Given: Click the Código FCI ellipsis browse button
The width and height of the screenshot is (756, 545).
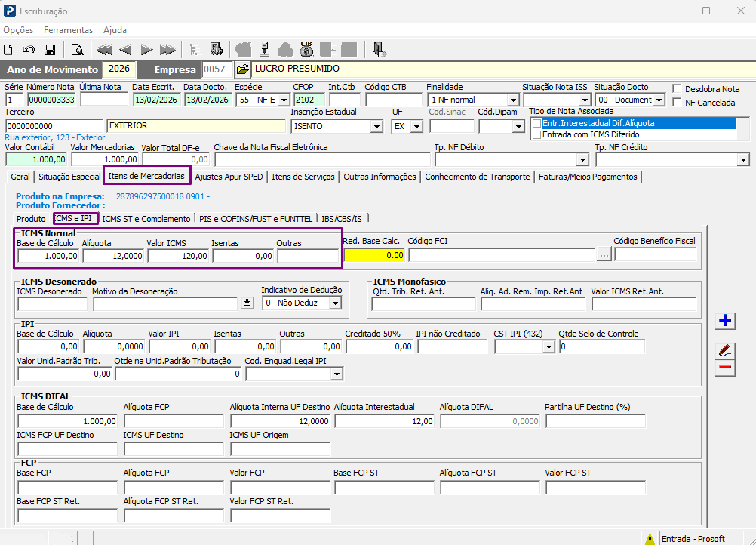Looking at the screenshot, I should click(x=604, y=255).
